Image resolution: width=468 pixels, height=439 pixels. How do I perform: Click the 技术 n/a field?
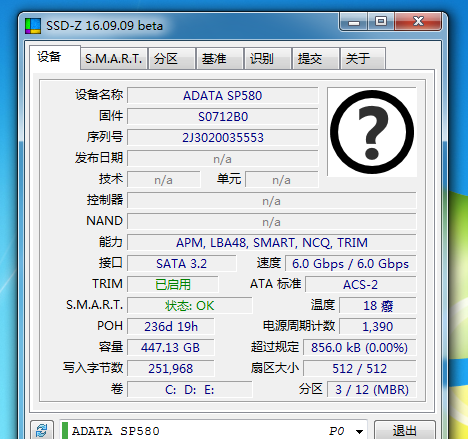(164, 180)
